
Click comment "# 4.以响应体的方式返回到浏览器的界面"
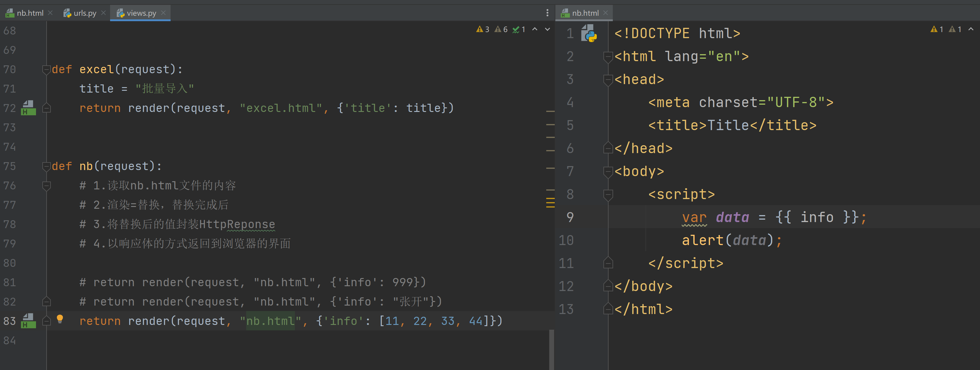coord(185,244)
